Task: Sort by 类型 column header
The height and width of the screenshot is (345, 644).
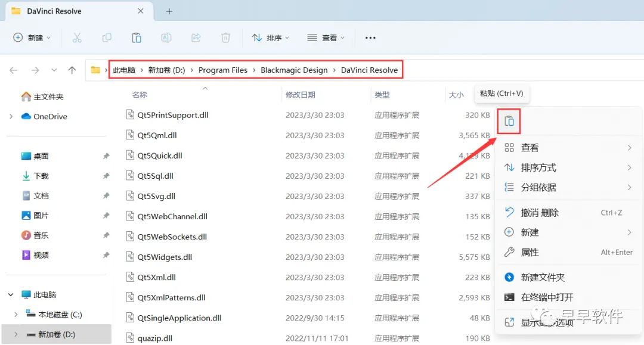Action: click(382, 95)
